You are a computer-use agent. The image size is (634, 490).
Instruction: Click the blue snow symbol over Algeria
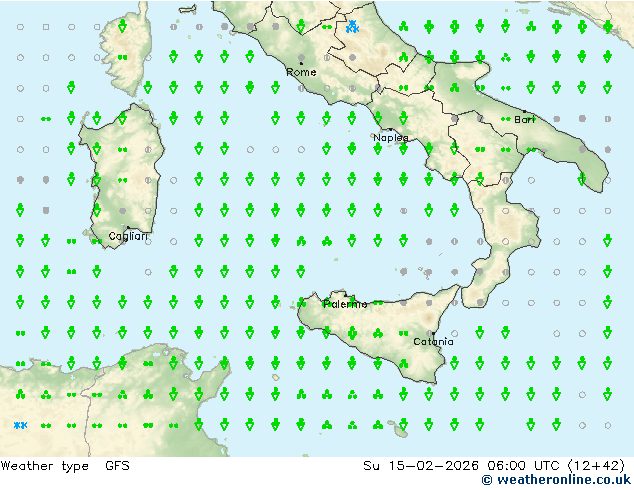[20, 425]
